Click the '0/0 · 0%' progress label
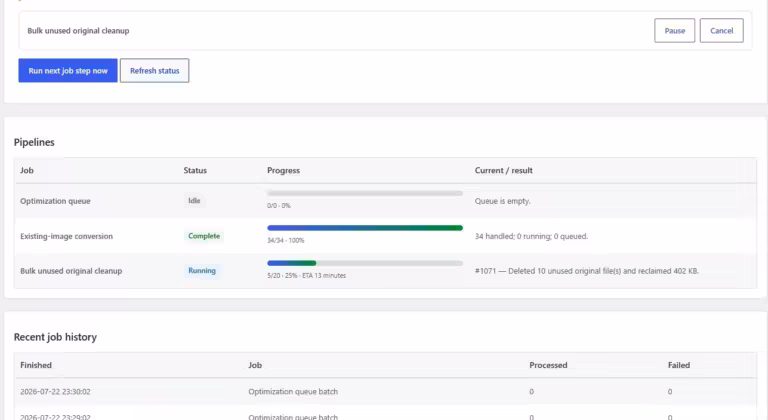The image size is (768, 420). (279, 206)
